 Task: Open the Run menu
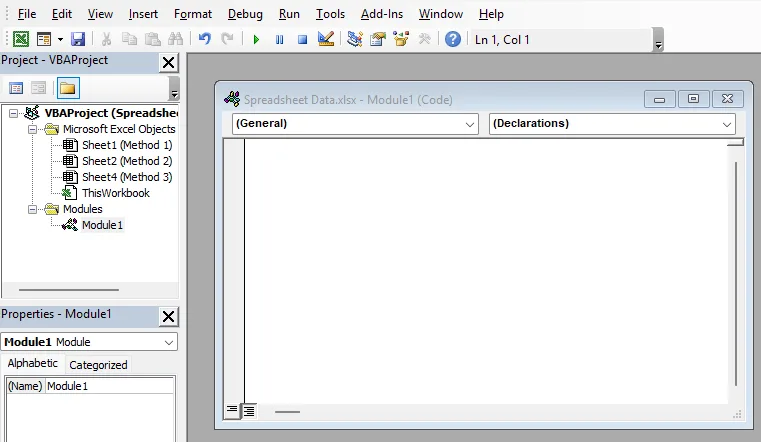pos(289,14)
